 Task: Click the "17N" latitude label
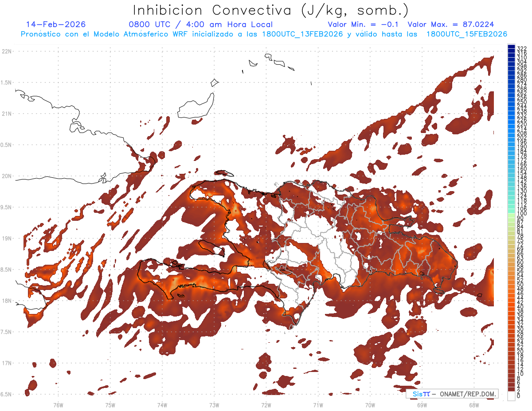(7, 363)
